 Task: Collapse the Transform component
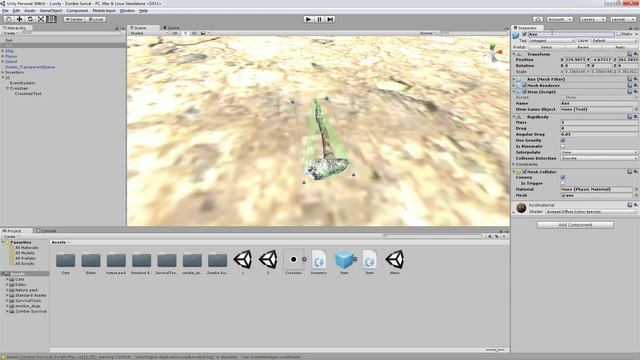(514, 54)
